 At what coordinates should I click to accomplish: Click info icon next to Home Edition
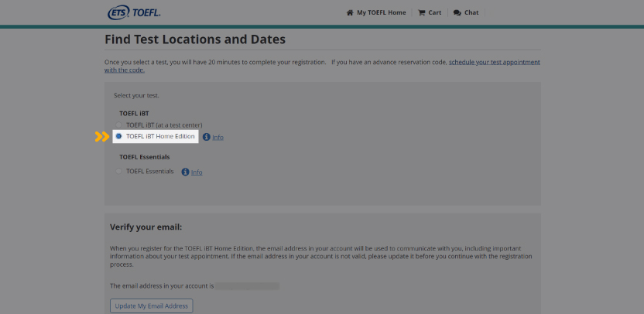(x=207, y=137)
